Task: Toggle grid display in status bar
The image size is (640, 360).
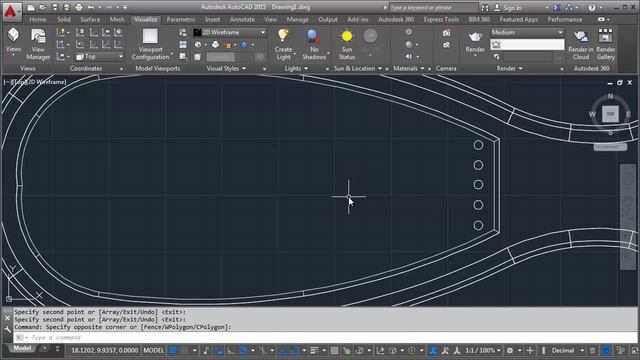Action: [x=173, y=350]
